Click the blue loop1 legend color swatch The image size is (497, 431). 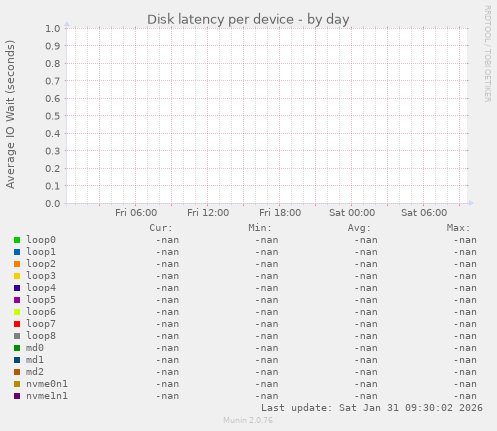coord(17,252)
